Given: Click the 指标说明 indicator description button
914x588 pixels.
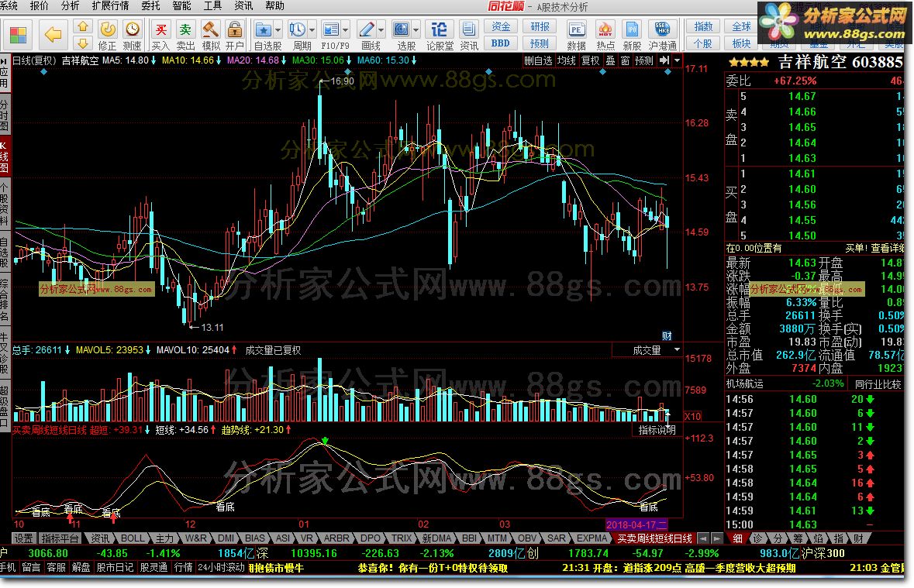Looking at the screenshot, I should [x=657, y=430].
